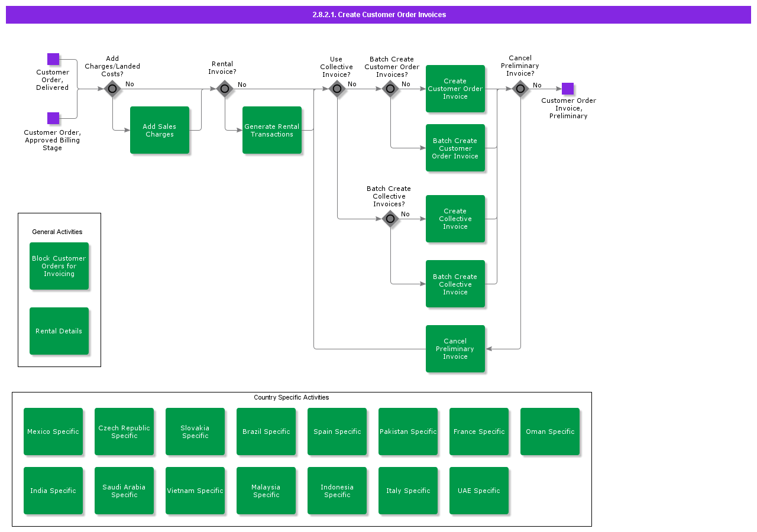
Task: Open the Add Sales Charges activity
Action: pos(160,130)
